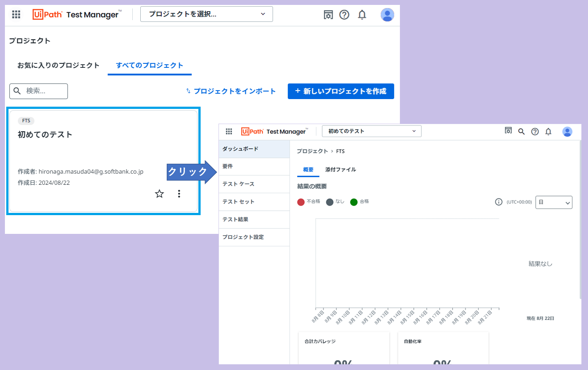Switch to すべてのプロジェクト tab

tap(150, 65)
